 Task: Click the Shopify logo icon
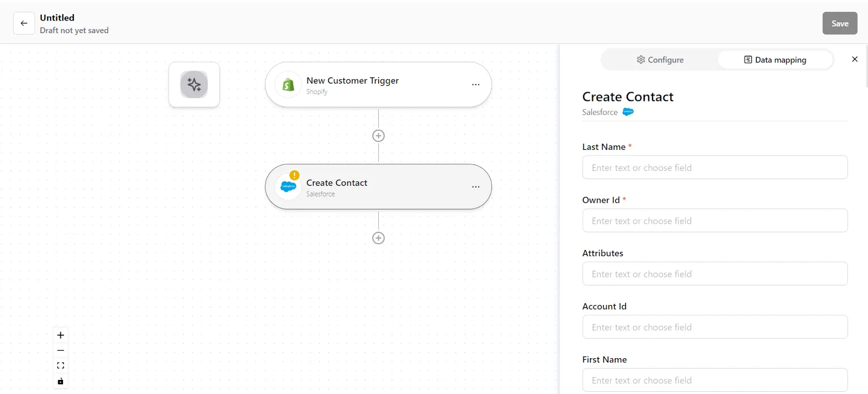pos(288,85)
